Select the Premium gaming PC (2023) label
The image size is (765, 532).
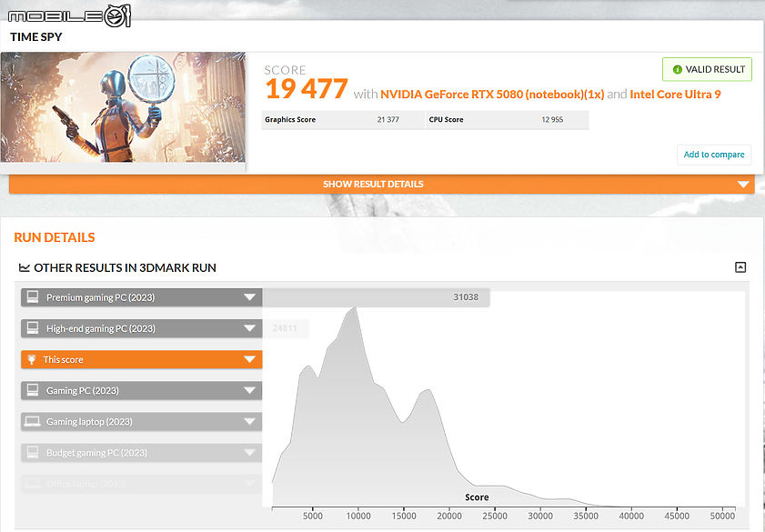[x=100, y=297]
